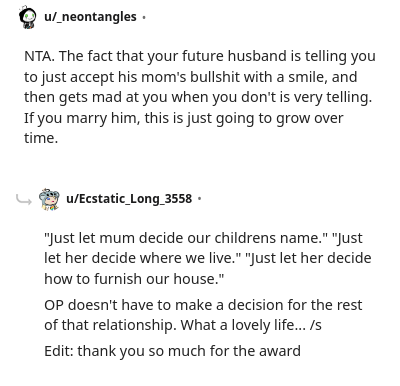Open the u/_neontangles username link
The height and width of the screenshot is (386, 400).
click(90, 17)
